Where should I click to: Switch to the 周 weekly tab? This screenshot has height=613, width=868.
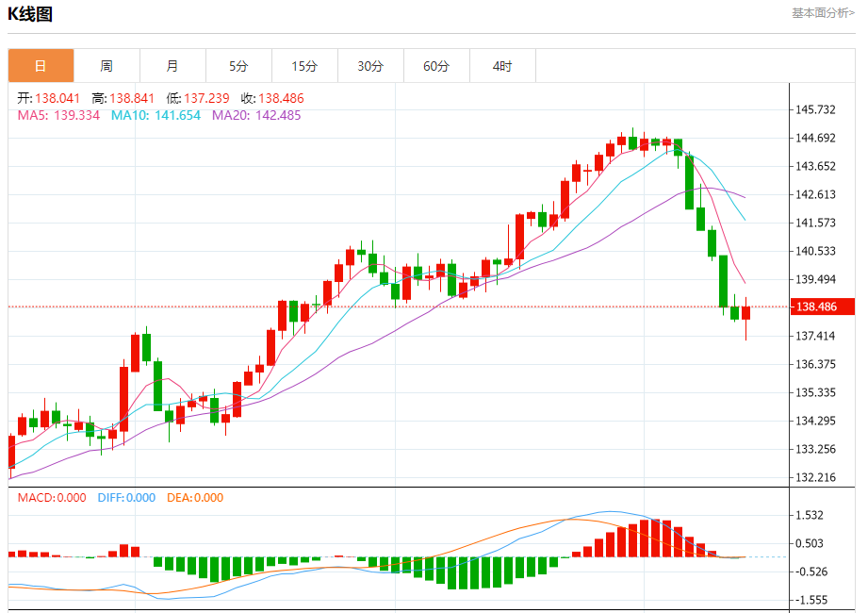click(106, 66)
